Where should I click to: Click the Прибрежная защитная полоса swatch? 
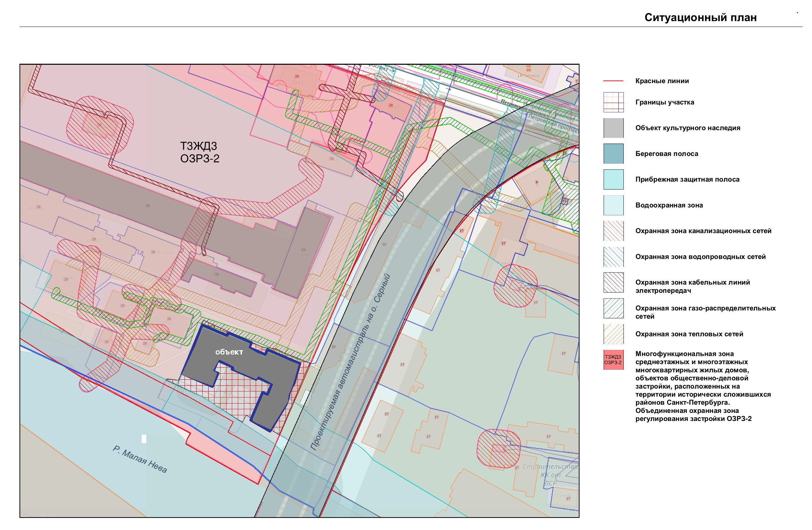click(x=613, y=179)
